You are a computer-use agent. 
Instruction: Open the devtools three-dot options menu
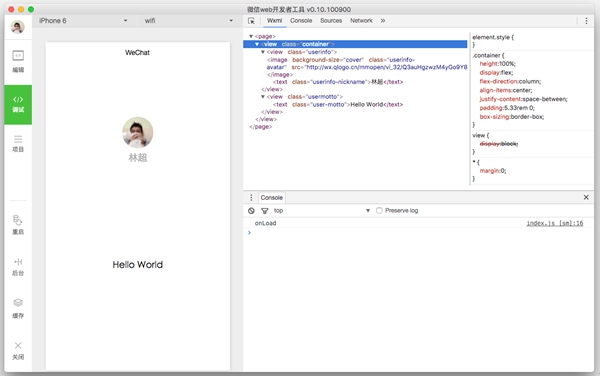click(x=586, y=21)
